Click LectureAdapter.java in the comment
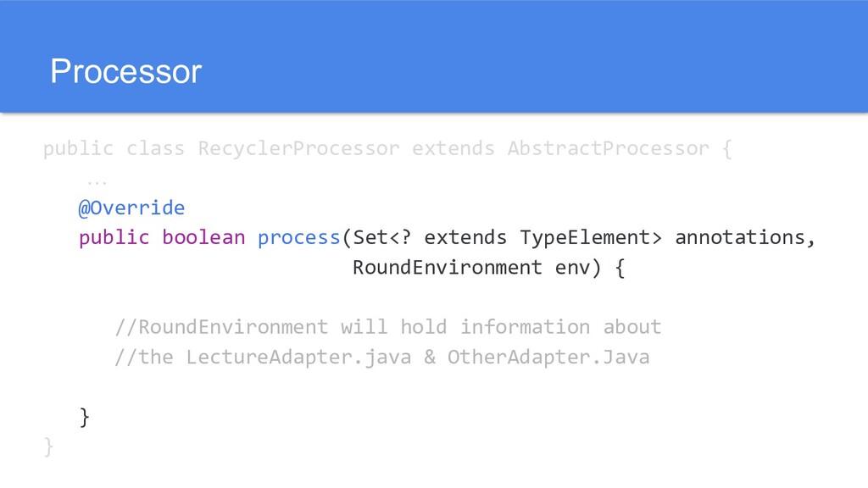Viewport: 868px width, 488px height. (298, 357)
